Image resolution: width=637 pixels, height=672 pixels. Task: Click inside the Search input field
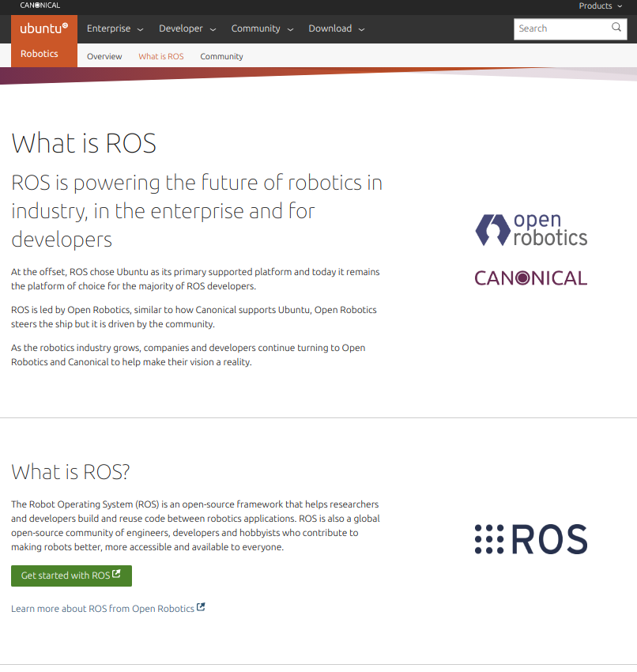pyautogui.click(x=561, y=28)
